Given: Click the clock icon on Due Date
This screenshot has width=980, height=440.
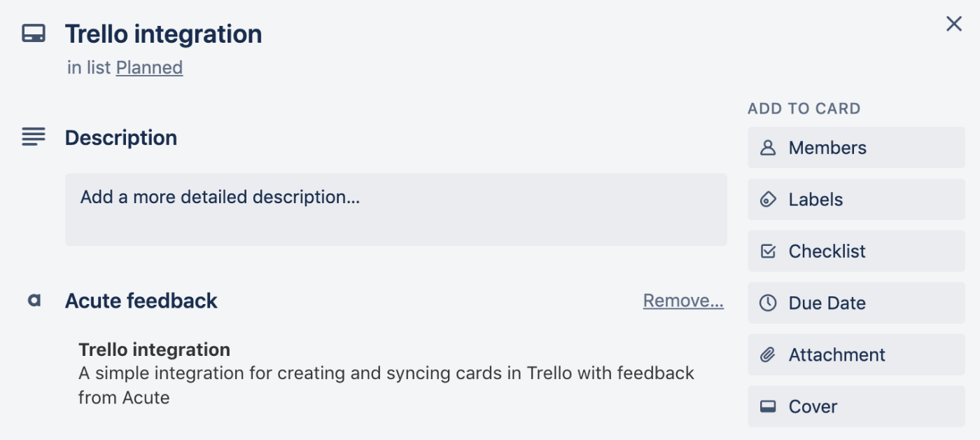Looking at the screenshot, I should coord(769,303).
